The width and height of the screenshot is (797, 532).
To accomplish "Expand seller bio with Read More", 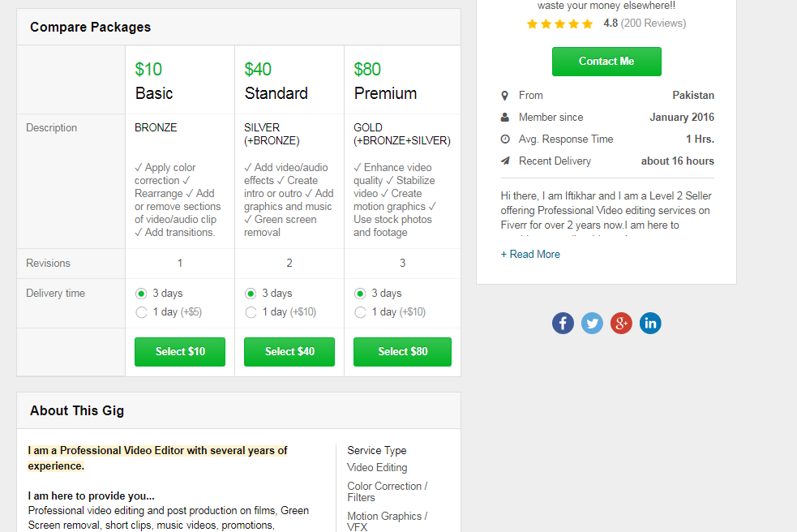I will tap(530, 255).
